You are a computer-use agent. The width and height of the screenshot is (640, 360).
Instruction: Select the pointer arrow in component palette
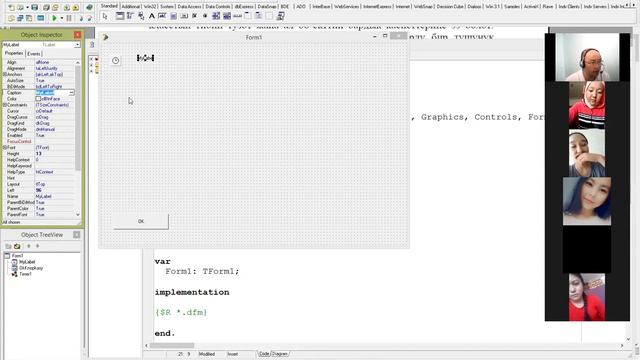105,16
